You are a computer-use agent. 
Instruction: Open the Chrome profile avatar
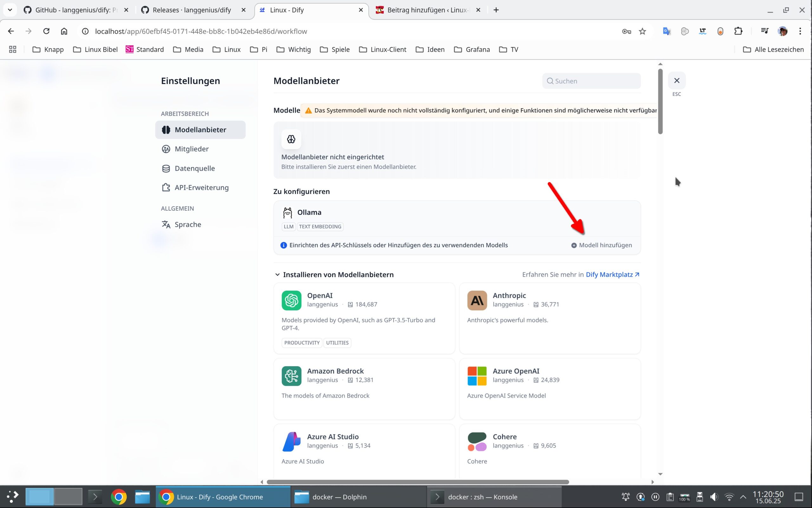point(782,31)
